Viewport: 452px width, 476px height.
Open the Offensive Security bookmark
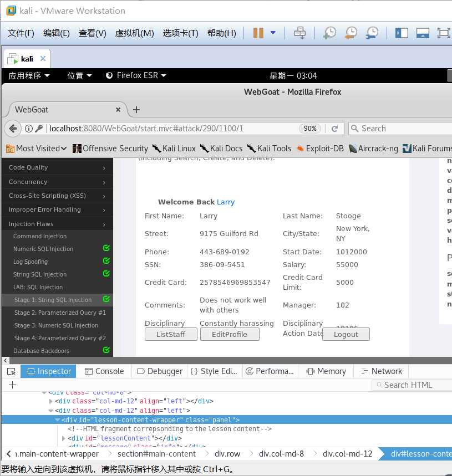[x=110, y=149]
